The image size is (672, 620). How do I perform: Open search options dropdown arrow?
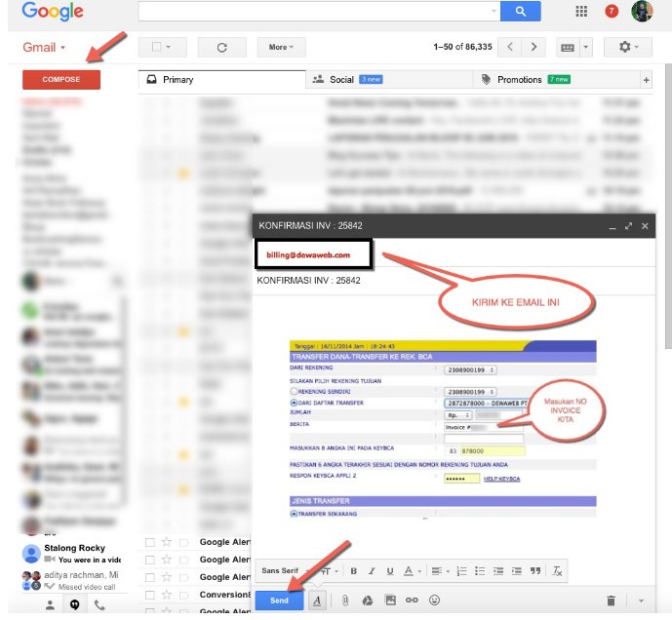click(494, 11)
